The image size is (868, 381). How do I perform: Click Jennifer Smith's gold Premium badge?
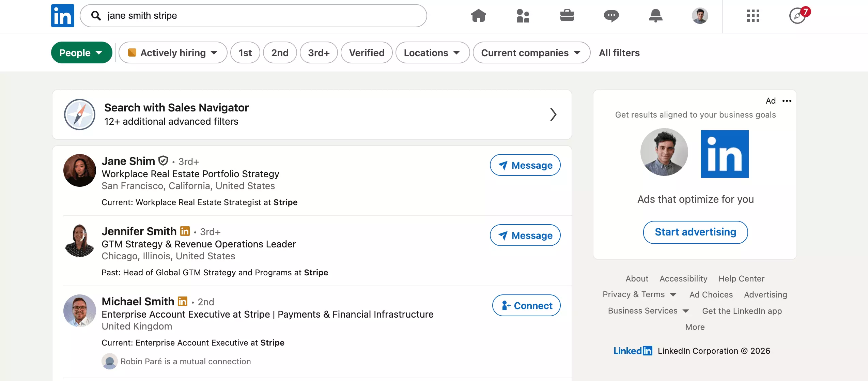click(185, 231)
